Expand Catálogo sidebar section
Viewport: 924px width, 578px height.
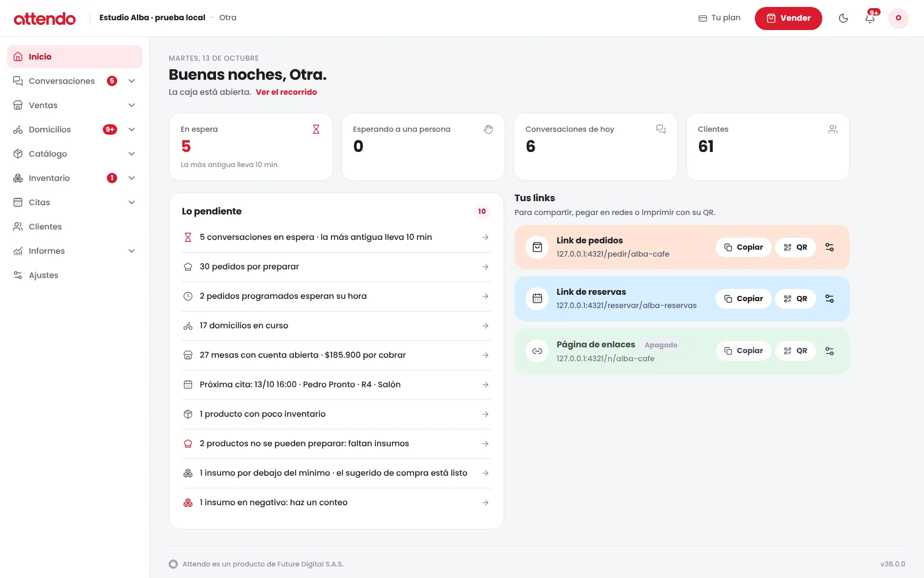coord(132,154)
